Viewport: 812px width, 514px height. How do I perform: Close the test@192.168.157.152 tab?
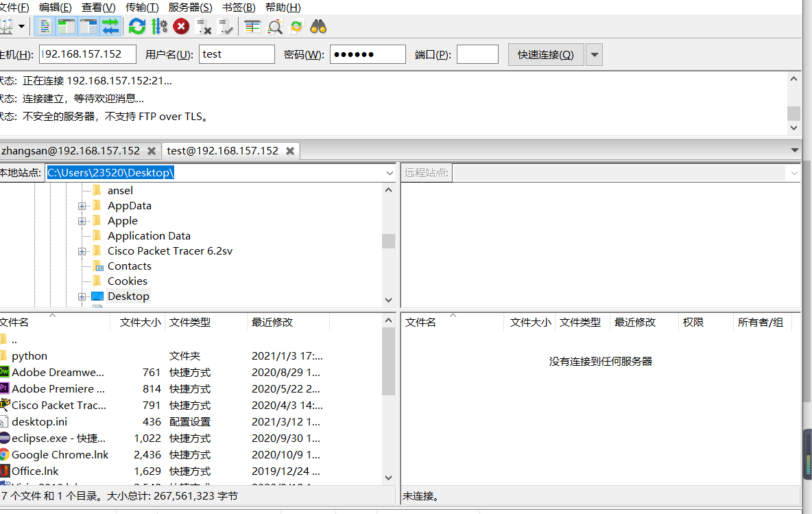290,151
